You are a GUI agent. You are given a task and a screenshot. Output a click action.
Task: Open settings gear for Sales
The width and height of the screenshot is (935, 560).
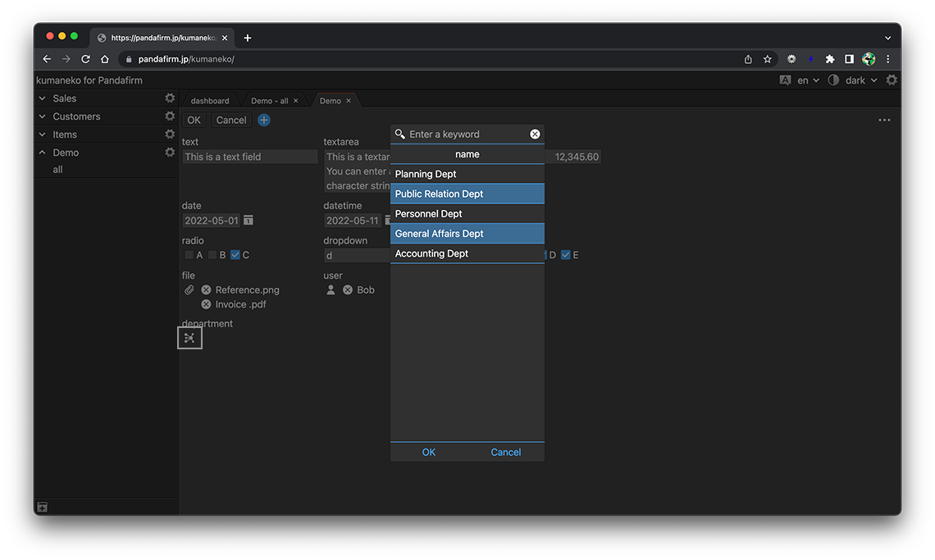point(170,98)
